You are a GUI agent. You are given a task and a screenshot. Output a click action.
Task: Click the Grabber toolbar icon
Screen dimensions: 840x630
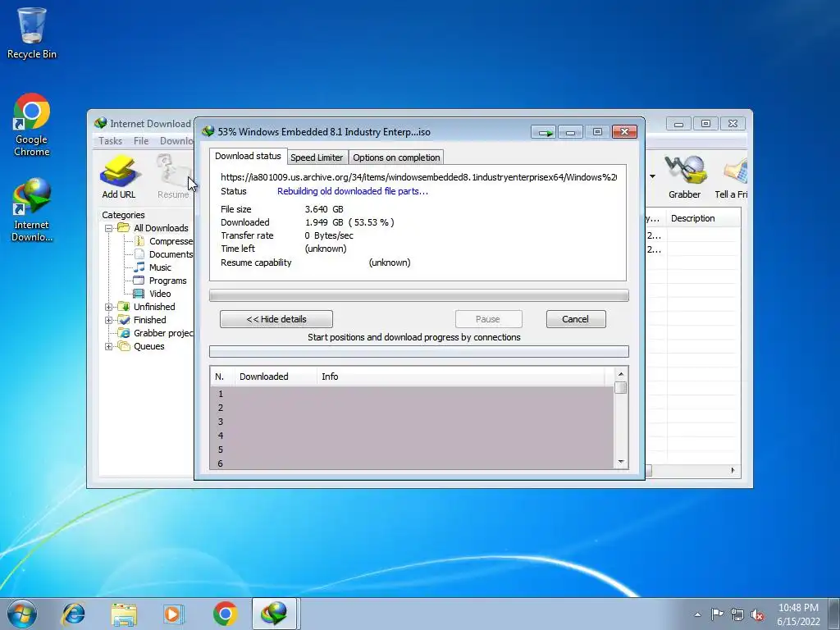coord(684,177)
